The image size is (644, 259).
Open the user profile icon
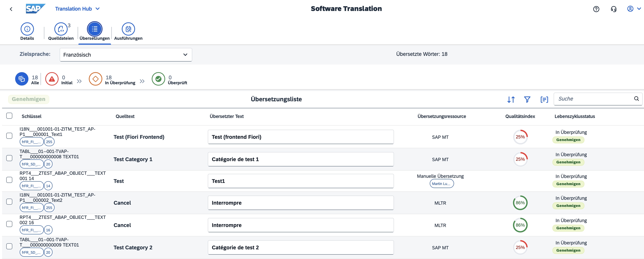tap(630, 9)
